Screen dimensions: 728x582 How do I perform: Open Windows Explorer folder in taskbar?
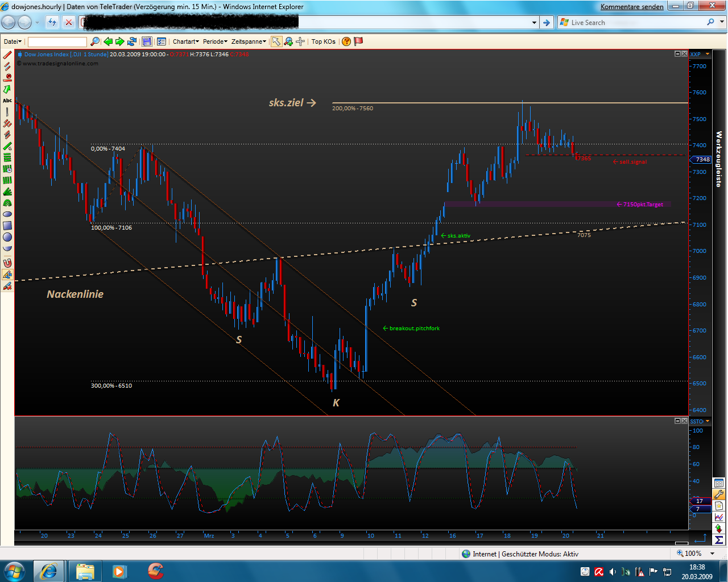85,571
